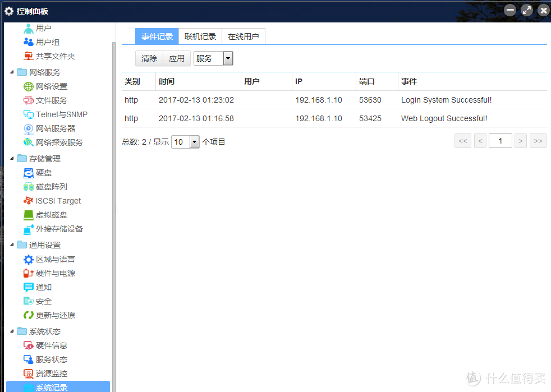
Task: Click the page number input field
Action: 500,141
